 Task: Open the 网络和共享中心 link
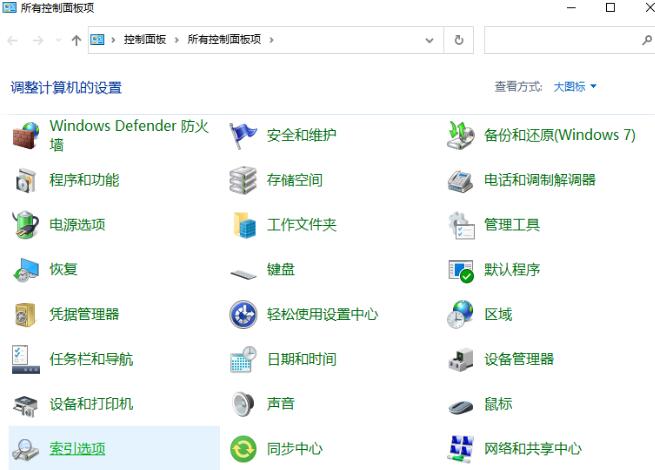pyautogui.click(x=533, y=449)
